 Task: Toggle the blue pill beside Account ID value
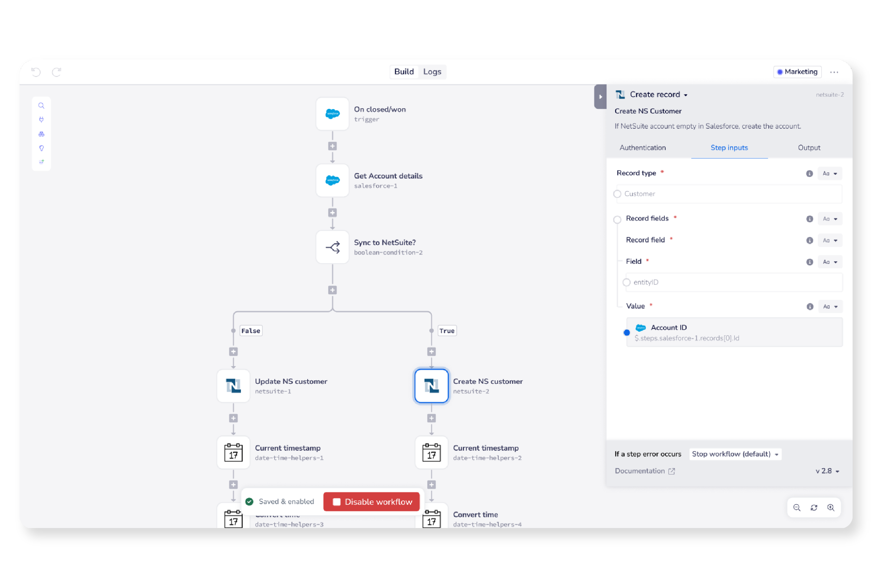627,332
